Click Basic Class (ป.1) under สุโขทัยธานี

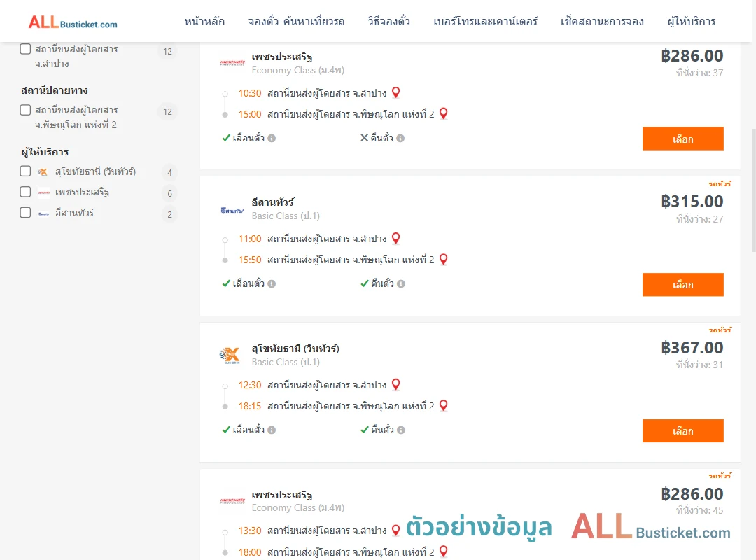(x=286, y=362)
